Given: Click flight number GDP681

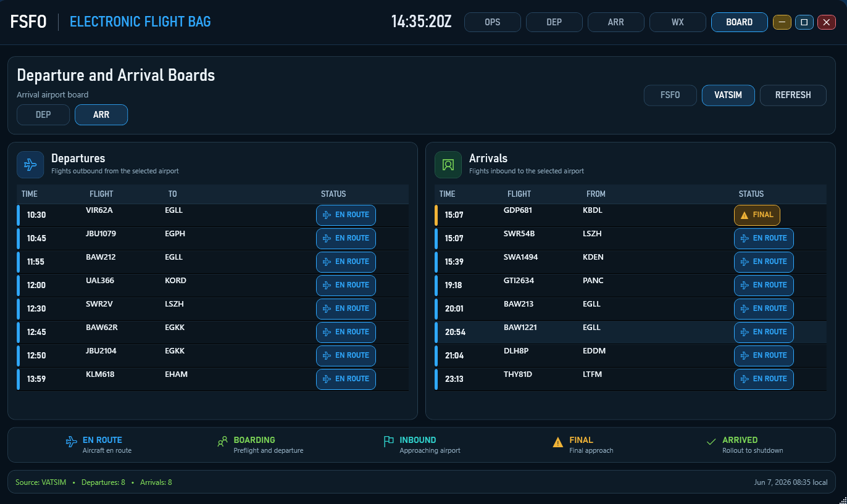Looking at the screenshot, I should (518, 210).
